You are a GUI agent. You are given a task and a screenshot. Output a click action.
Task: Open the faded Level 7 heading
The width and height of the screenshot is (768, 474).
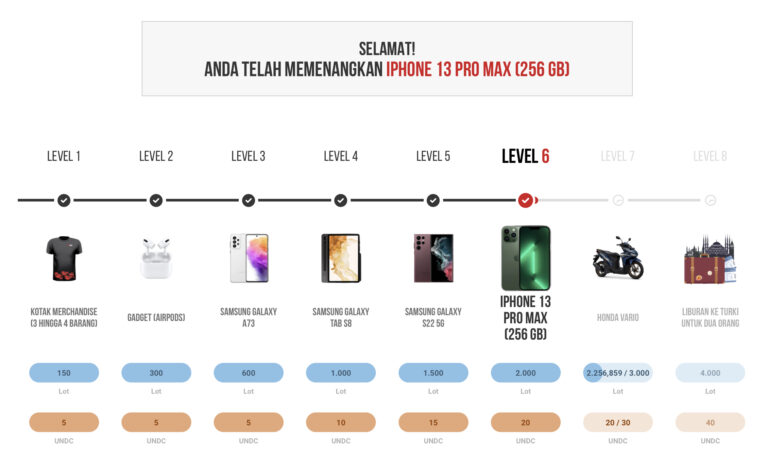618,156
